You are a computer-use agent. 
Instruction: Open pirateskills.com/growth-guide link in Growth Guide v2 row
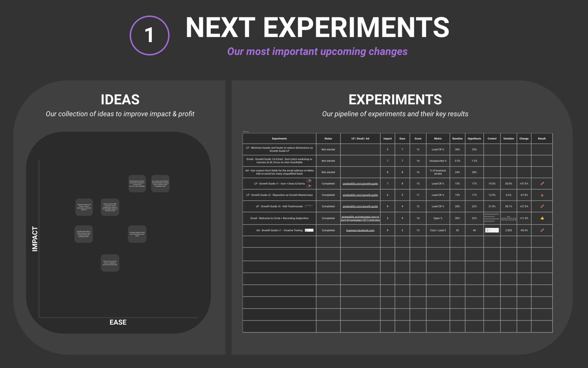360,195
